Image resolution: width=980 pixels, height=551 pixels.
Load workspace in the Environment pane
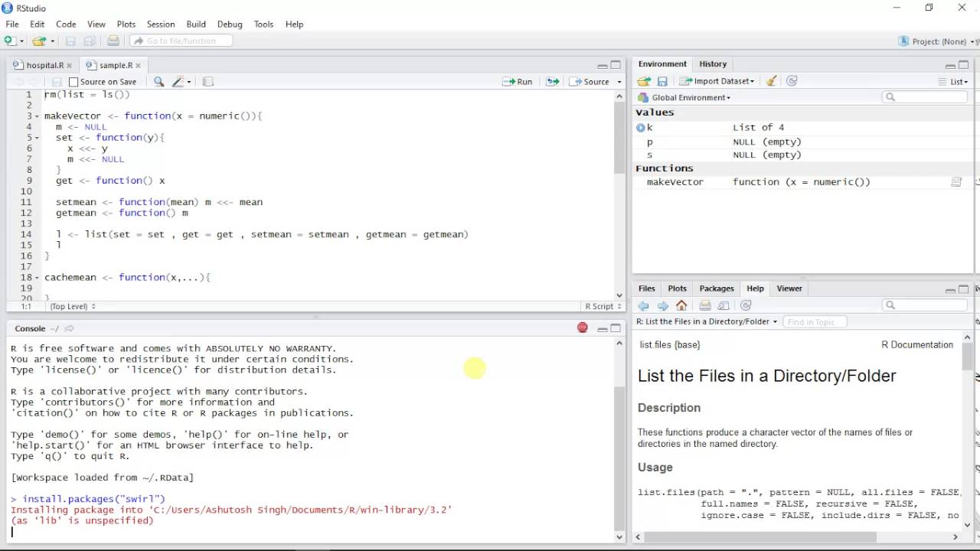point(644,81)
